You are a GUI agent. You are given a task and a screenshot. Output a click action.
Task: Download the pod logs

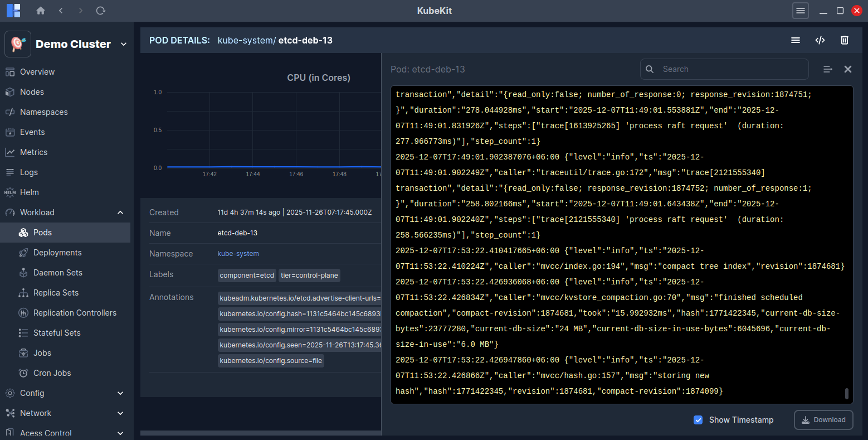(x=823, y=420)
